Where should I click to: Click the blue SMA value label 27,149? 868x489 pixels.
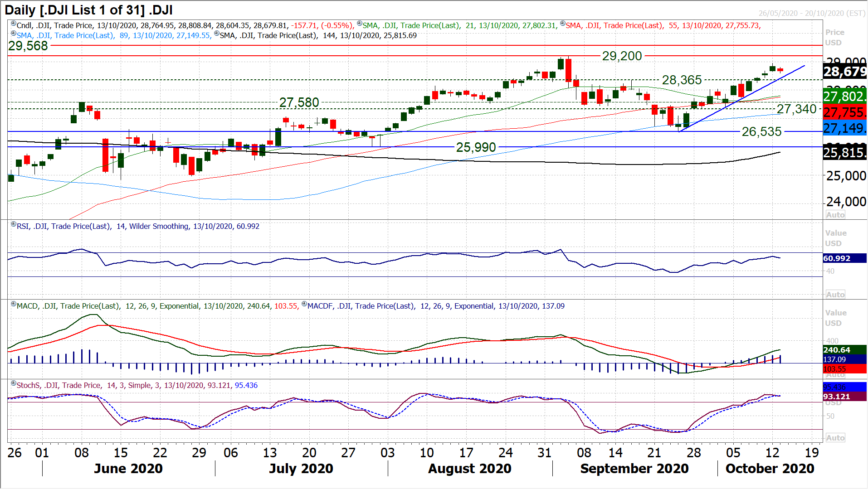pyautogui.click(x=845, y=128)
